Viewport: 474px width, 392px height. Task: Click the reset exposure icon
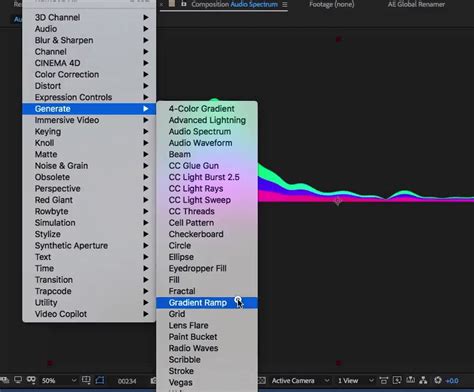(438, 380)
